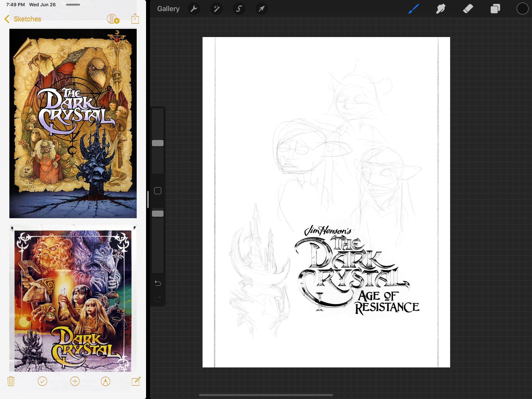Tap the 7:49 PM status bar clock
The height and width of the screenshot is (399, 532).
[x=15, y=4]
